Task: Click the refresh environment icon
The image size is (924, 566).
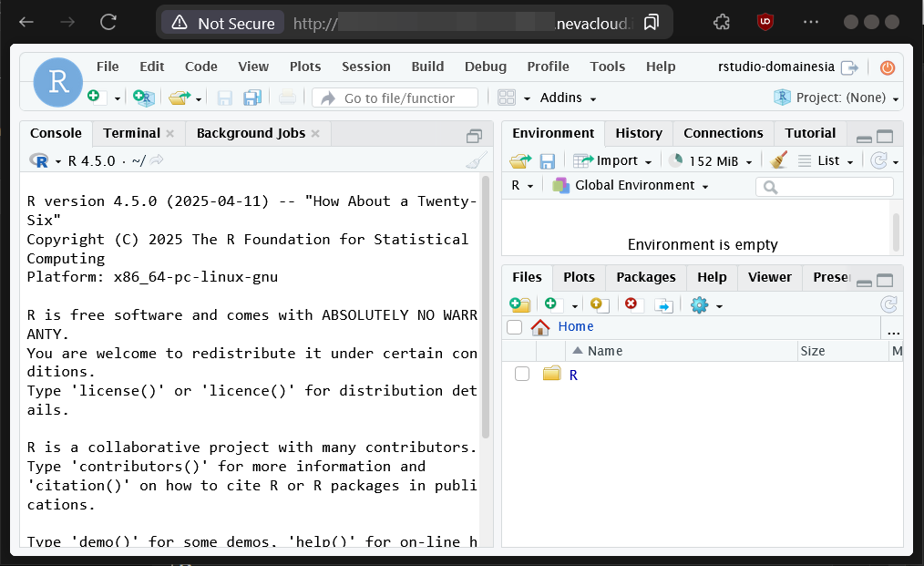Action: [x=878, y=160]
